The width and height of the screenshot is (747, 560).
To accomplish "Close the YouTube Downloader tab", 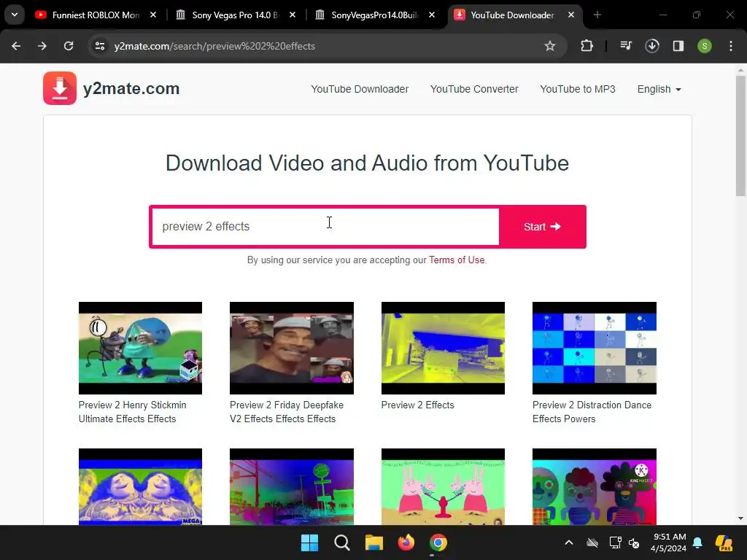I will (x=570, y=15).
